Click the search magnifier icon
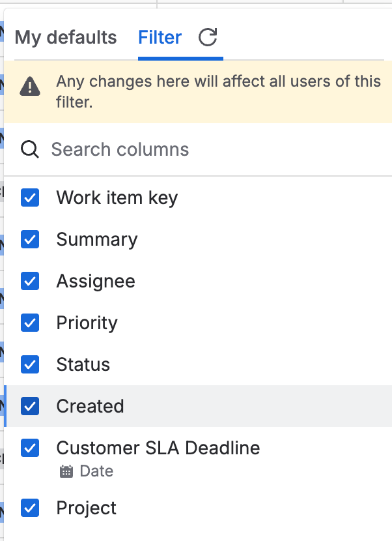Viewport: 392px width, 541px height. [x=30, y=149]
